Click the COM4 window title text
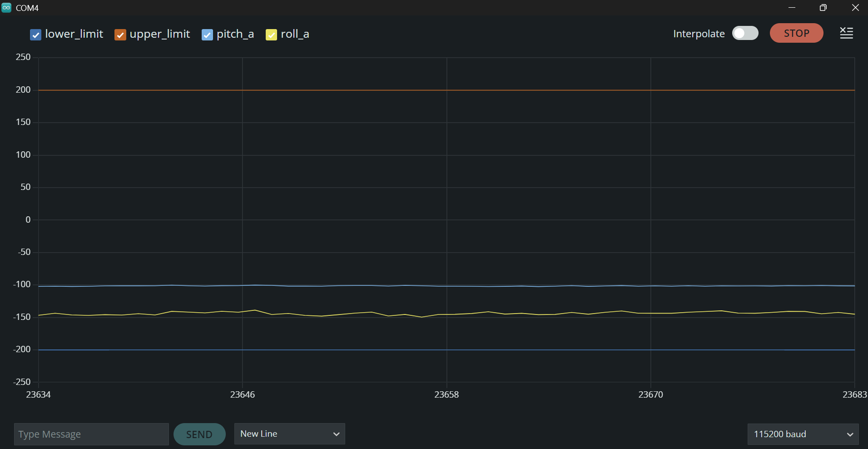The height and width of the screenshot is (449, 868). pos(27,8)
